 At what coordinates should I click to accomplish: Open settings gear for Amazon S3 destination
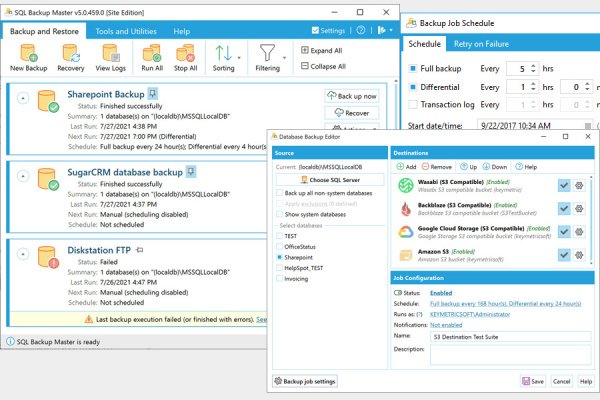point(579,255)
